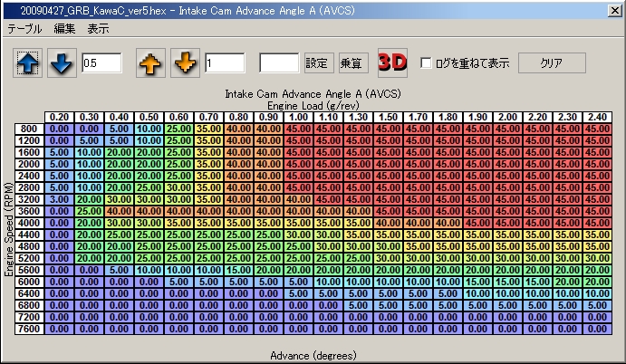
Task: Open the 編集 menu
Action: [x=64, y=28]
